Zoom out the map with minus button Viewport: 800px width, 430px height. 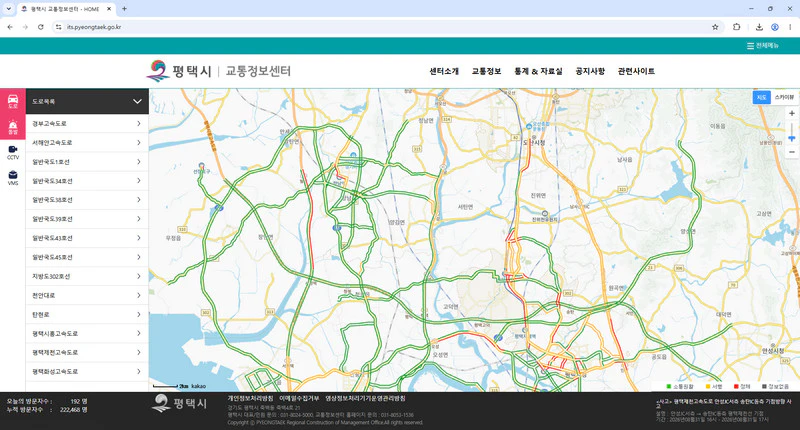(791, 152)
